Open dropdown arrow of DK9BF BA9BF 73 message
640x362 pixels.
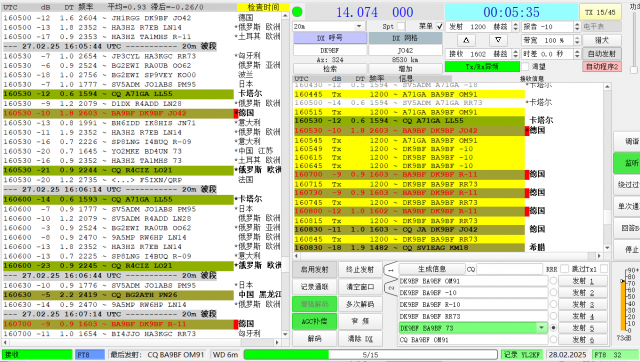tap(542, 328)
